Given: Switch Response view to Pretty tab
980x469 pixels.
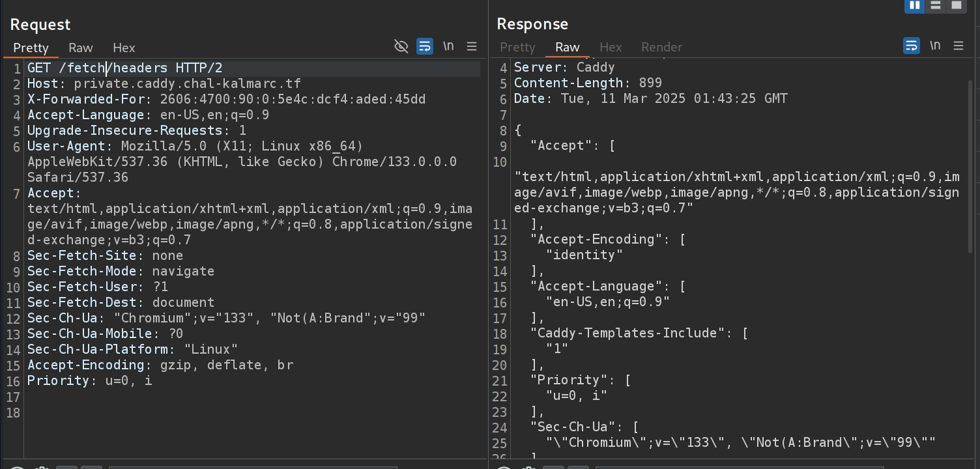Looking at the screenshot, I should pyautogui.click(x=517, y=47).
